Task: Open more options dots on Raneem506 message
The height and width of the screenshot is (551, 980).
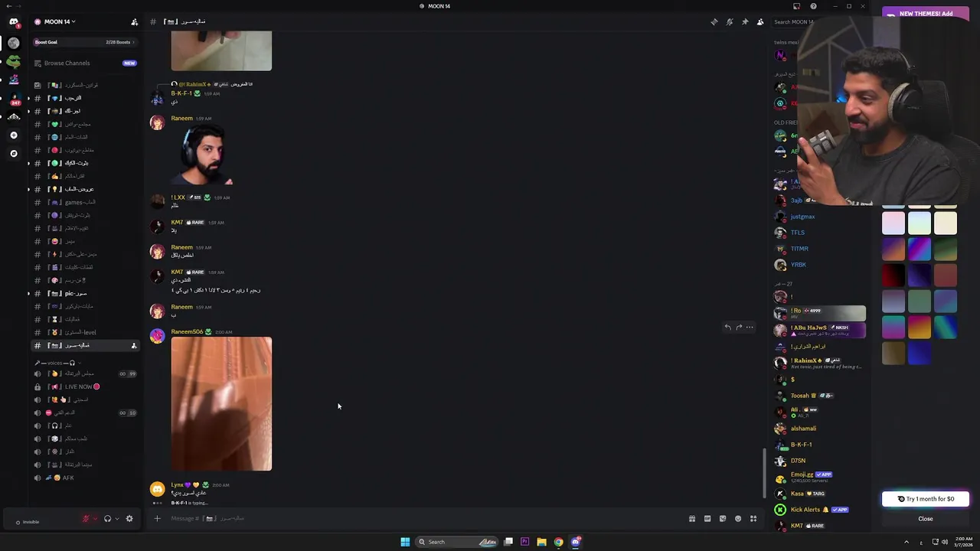Action: [750, 328]
